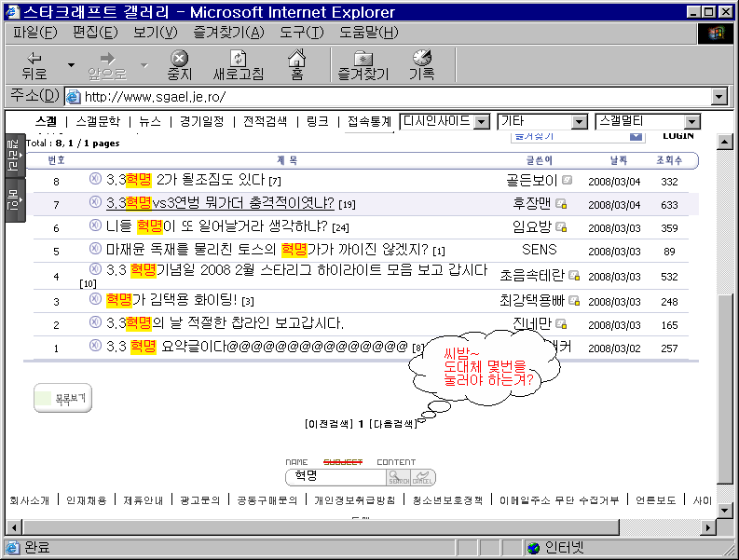
Task: Click author name SENS
Action: point(540,250)
